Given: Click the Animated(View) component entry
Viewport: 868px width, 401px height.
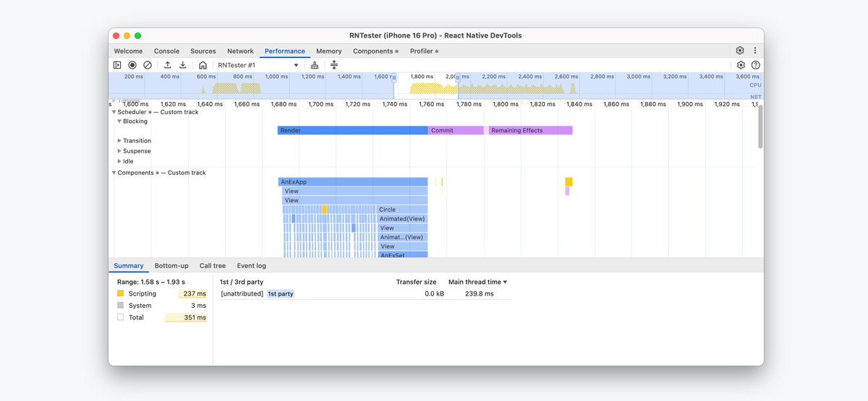Looking at the screenshot, I should pyautogui.click(x=402, y=219).
